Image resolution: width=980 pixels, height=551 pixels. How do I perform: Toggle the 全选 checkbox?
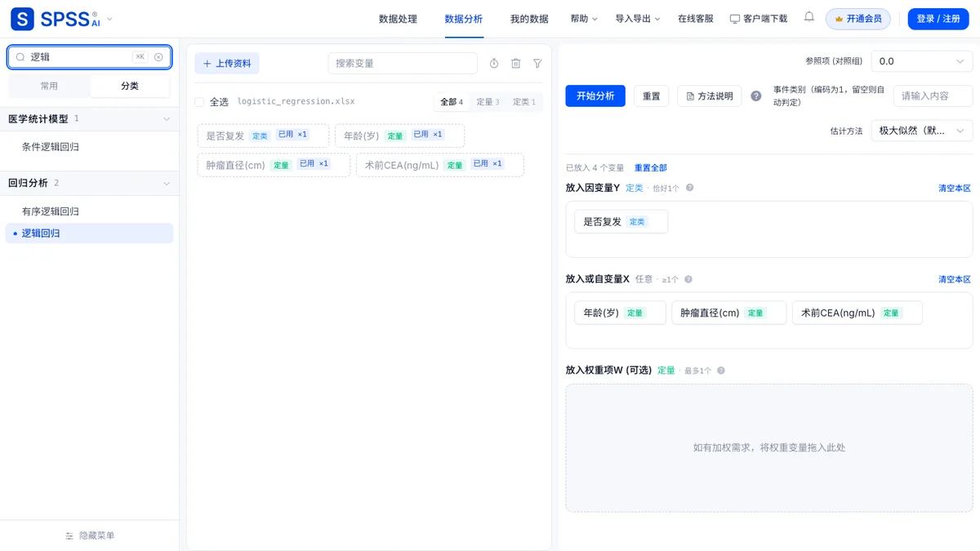199,102
